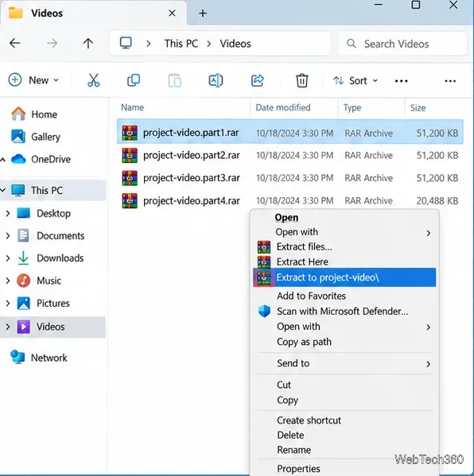Close the Videos tab
This screenshot has width=474, height=476.
point(172,13)
